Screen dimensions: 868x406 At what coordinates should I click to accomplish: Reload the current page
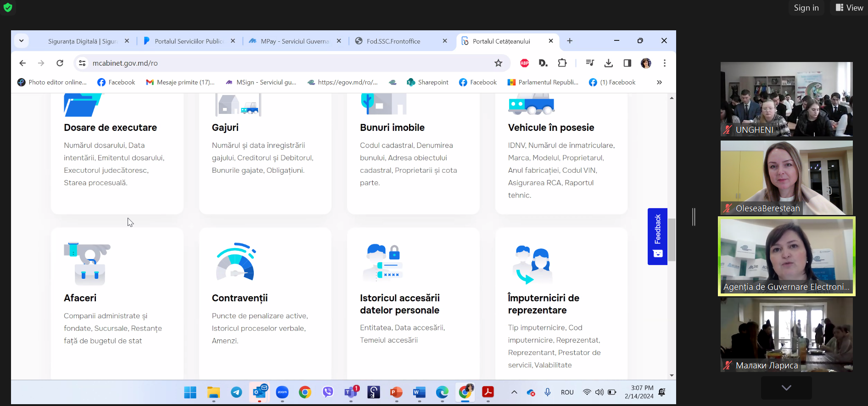coord(60,63)
